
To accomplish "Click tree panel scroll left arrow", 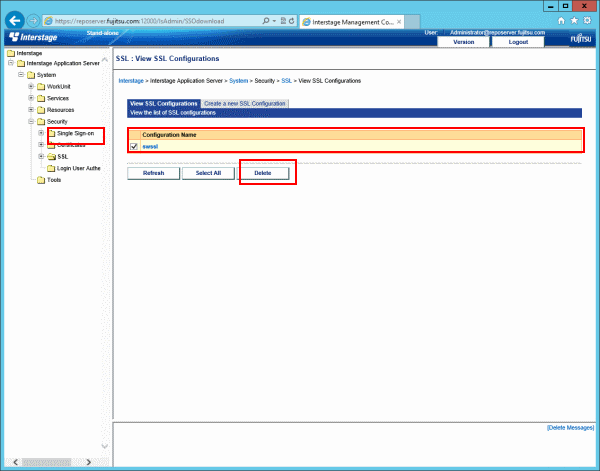I will click(x=15, y=462).
